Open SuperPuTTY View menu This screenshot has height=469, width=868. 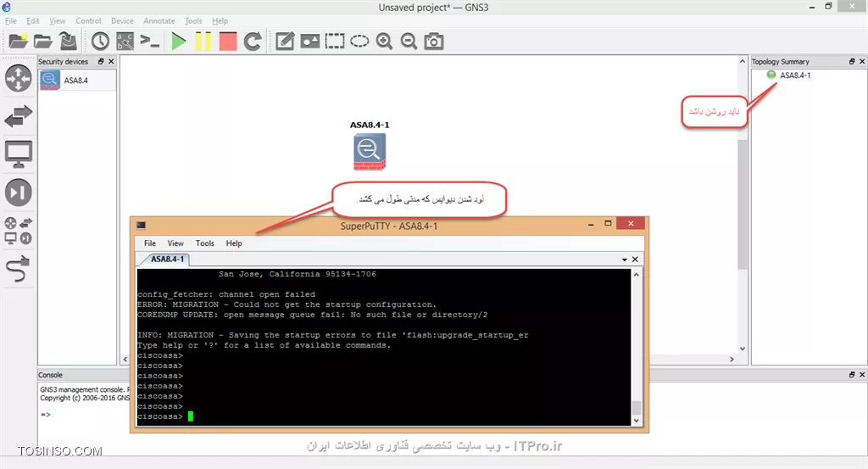(x=175, y=243)
